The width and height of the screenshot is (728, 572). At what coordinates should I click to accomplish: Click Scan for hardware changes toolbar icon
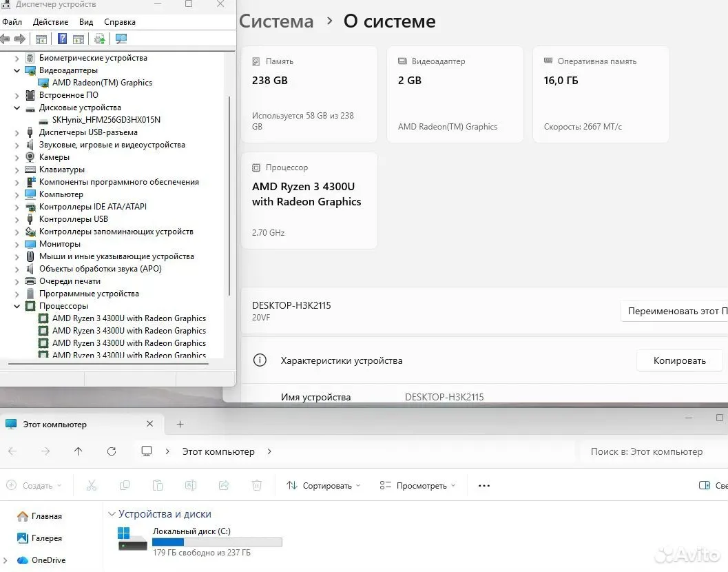(121, 39)
